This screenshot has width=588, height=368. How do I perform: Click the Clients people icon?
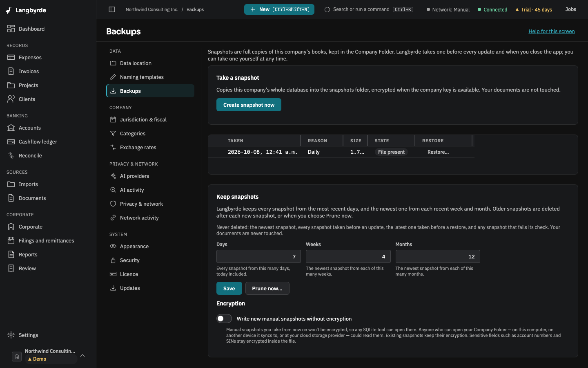tap(11, 99)
